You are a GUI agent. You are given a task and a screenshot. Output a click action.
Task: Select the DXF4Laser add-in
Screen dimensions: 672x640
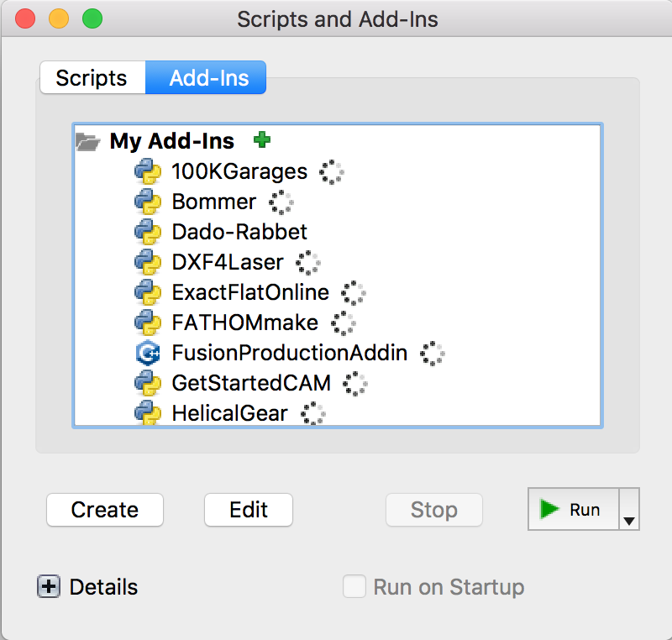(x=228, y=262)
